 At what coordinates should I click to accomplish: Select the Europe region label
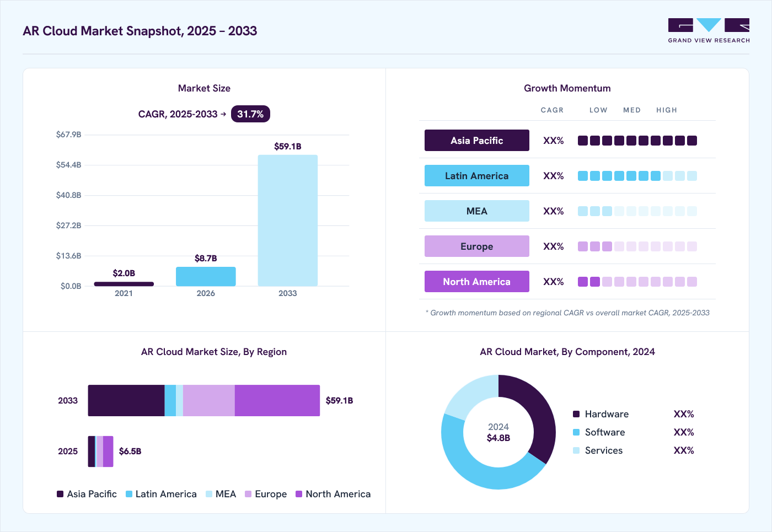point(477,246)
